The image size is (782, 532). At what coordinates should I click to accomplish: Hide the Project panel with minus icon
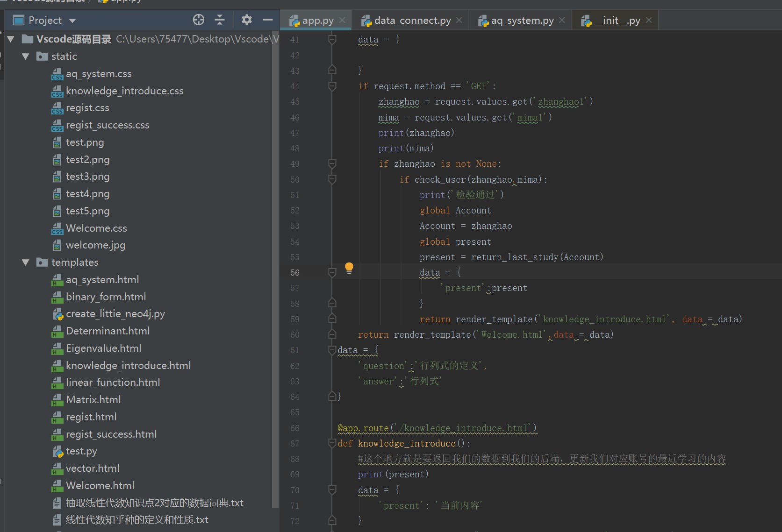(268, 20)
